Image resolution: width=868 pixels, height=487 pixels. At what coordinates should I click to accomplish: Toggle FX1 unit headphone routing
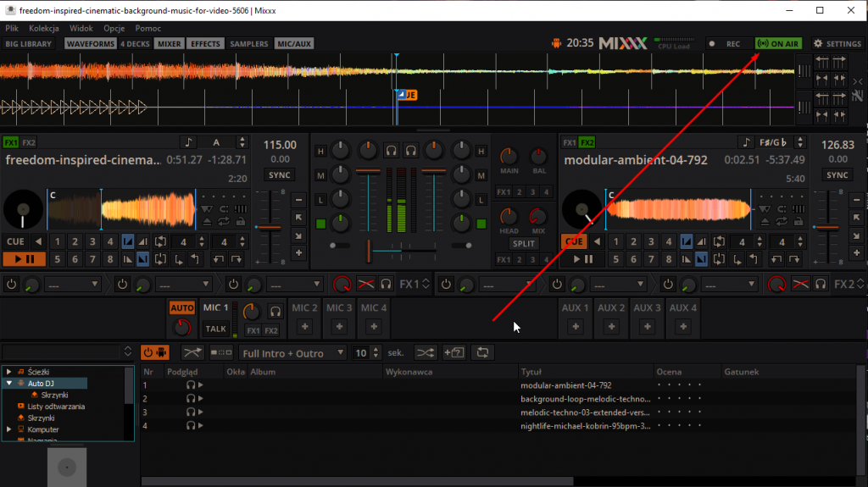(387, 285)
